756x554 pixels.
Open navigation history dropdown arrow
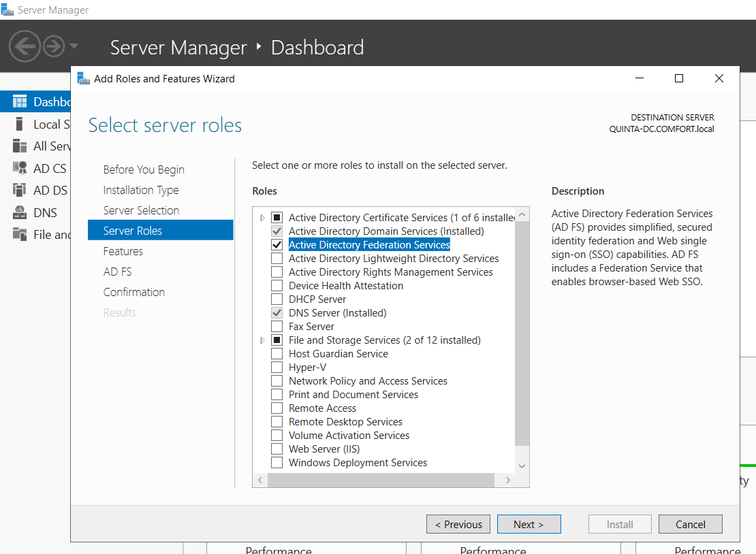pos(74,46)
